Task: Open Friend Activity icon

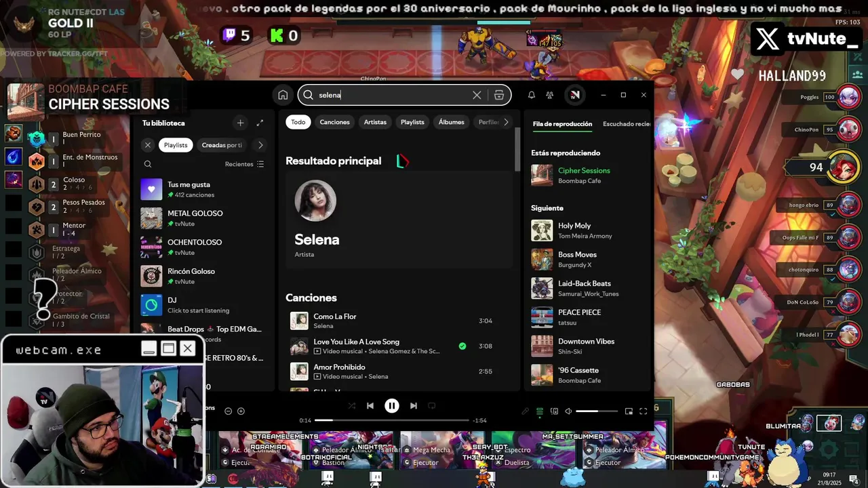Action: click(x=550, y=95)
